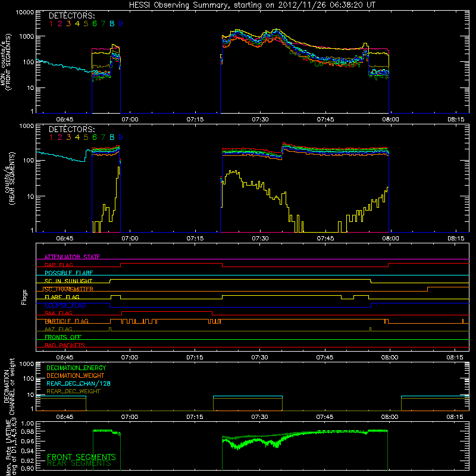
Task: Select the SC_TRANSMITTER label
Action: pyautogui.click(x=68, y=289)
